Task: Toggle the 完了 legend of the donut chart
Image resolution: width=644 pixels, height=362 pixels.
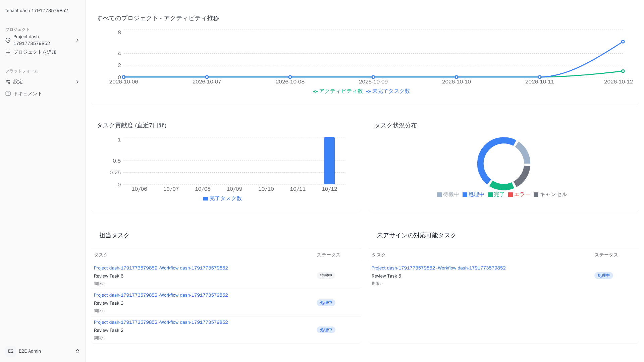Action: click(x=496, y=194)
